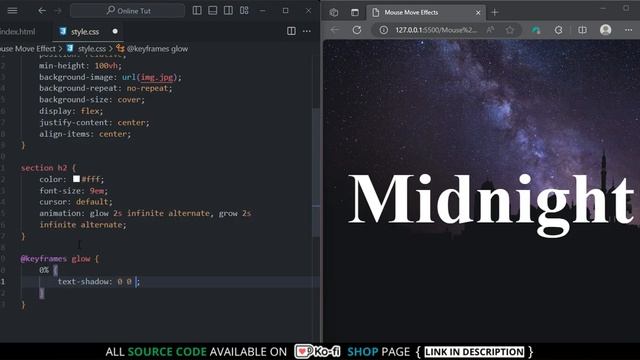Click the 'cursor: default' declaration
The height and width of the screenshot is (360, 640).
point(76,202)
